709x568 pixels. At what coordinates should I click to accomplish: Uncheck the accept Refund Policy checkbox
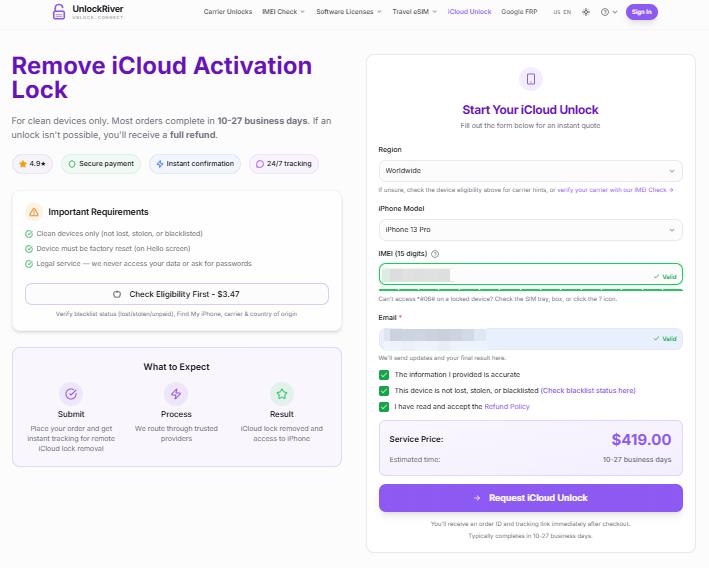click(x=384, y=407)
